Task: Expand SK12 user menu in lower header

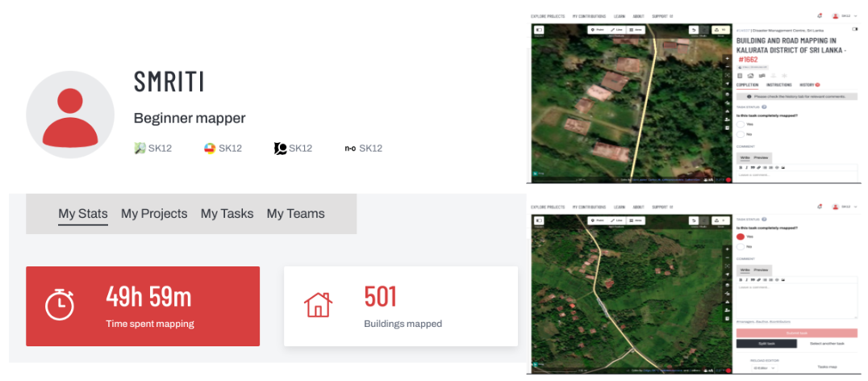Action: 845,207
